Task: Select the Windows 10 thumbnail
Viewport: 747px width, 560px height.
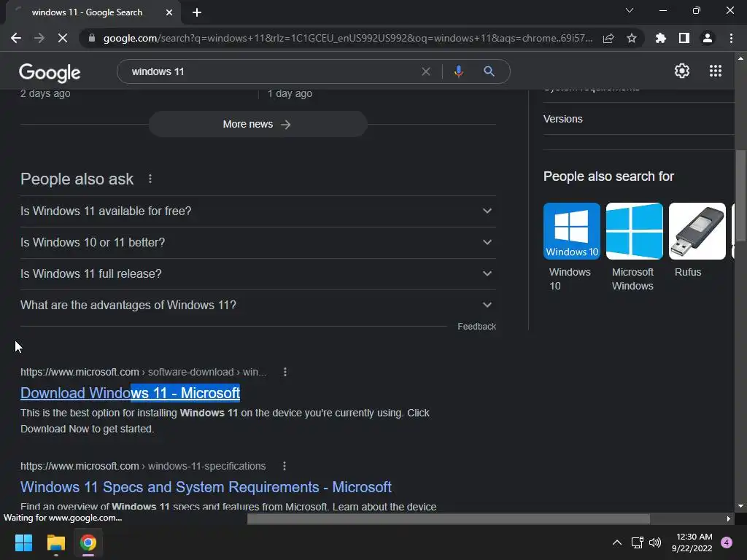Action: pos(572,231)
